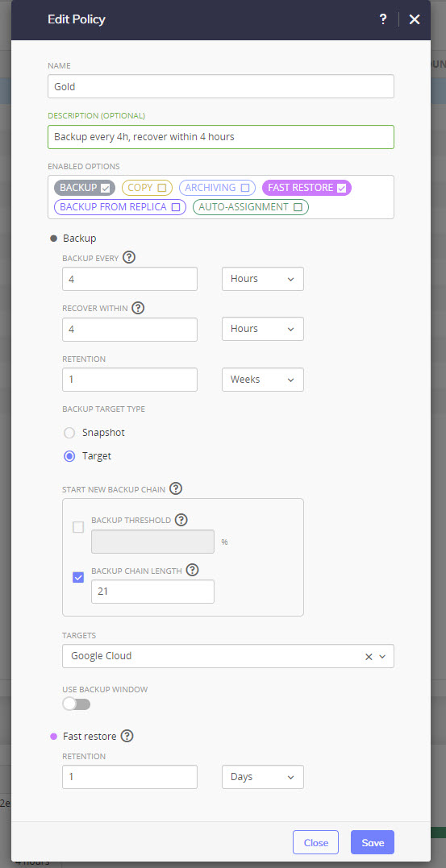The height and width of the screenshot is (868, 446).
Task: Select the Snapshot backup target type
Action: pos(70,433)
